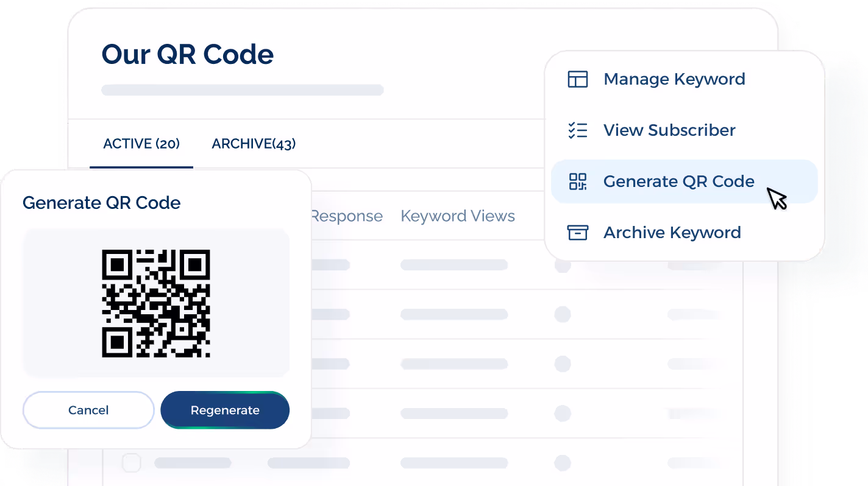Switch to the ACTIVE (20) tab
Image resolution: width=868 pixels, height=486 pixels.
[x=141, y=143]
